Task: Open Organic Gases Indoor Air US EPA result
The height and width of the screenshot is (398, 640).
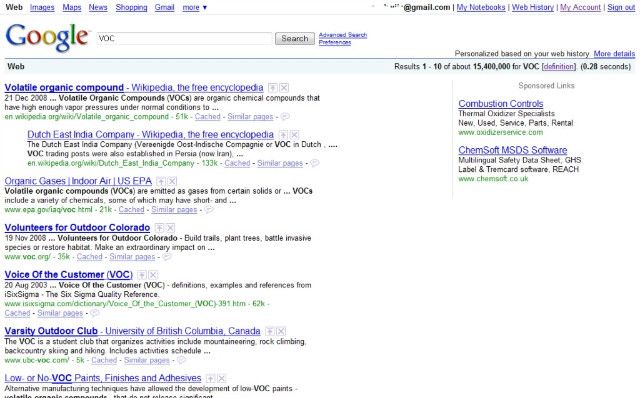Action: 78,181
